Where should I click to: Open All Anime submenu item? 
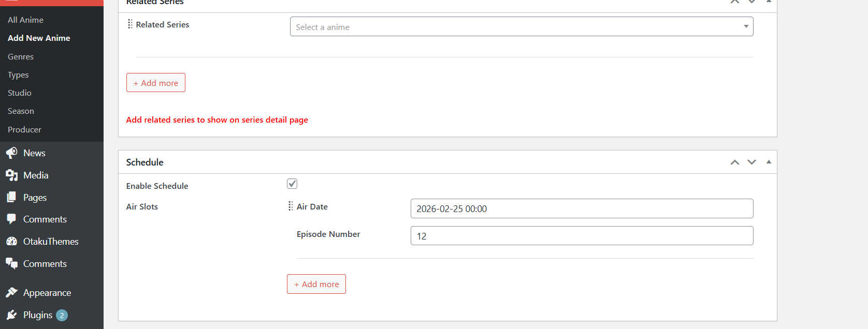pos(25,20)
